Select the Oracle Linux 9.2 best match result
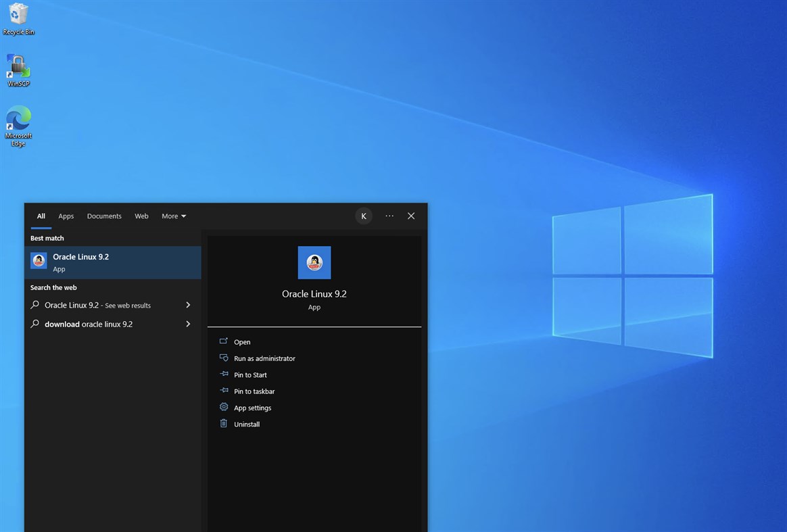The image size is (787, 532). pos(113,262)
